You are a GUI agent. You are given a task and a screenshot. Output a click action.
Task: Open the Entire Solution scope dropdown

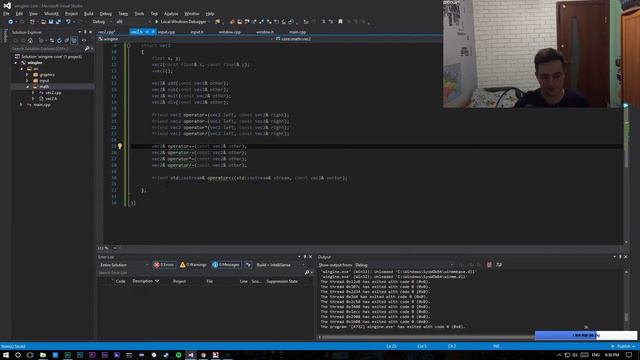(x=124, y=265)
